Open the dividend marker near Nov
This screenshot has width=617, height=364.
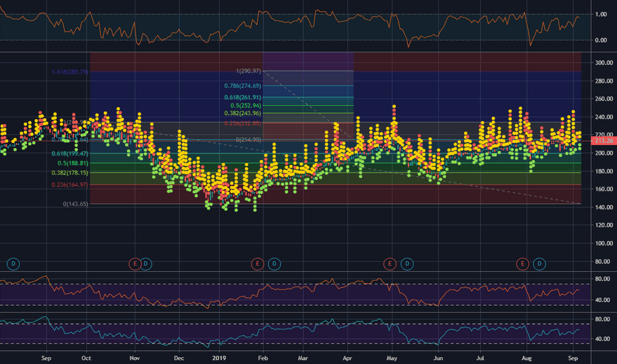(x=146, y=263)
